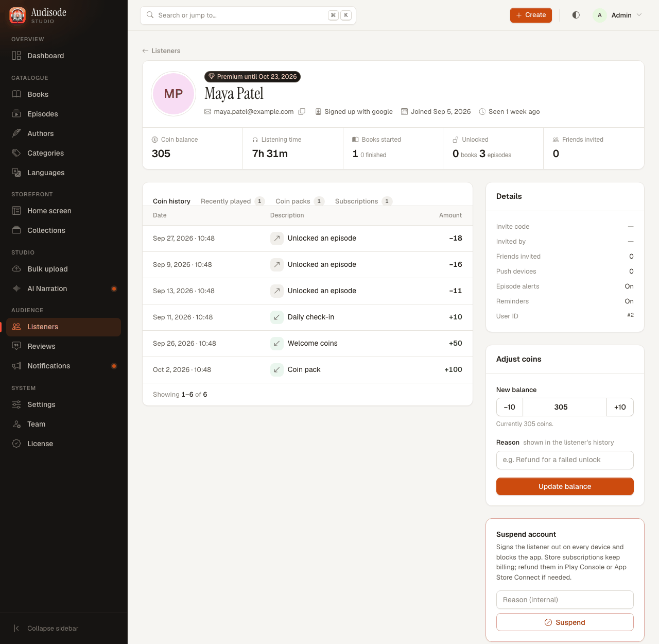The image size is (659, 644).
Task: Click the Description column header
Action: [287, 215]
